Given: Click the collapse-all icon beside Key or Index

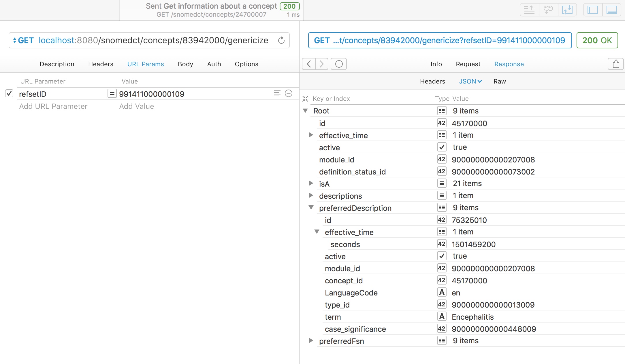Looking at the screenshot, I should click(x=305, y=99).
